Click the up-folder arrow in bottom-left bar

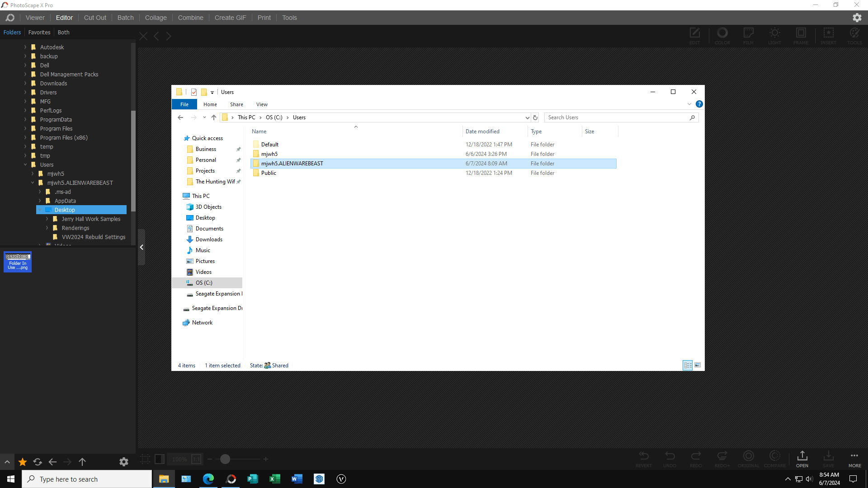pos(82,462)
